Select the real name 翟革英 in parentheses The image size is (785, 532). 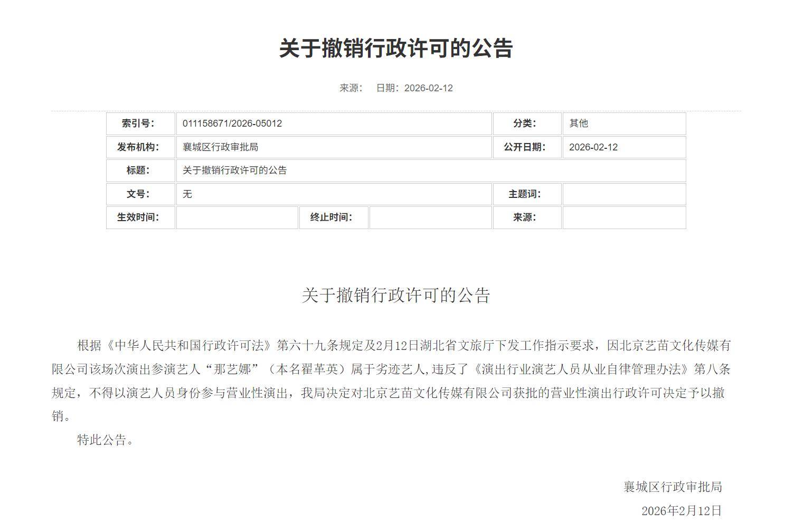pyautogui.click(x=319, y=369)
